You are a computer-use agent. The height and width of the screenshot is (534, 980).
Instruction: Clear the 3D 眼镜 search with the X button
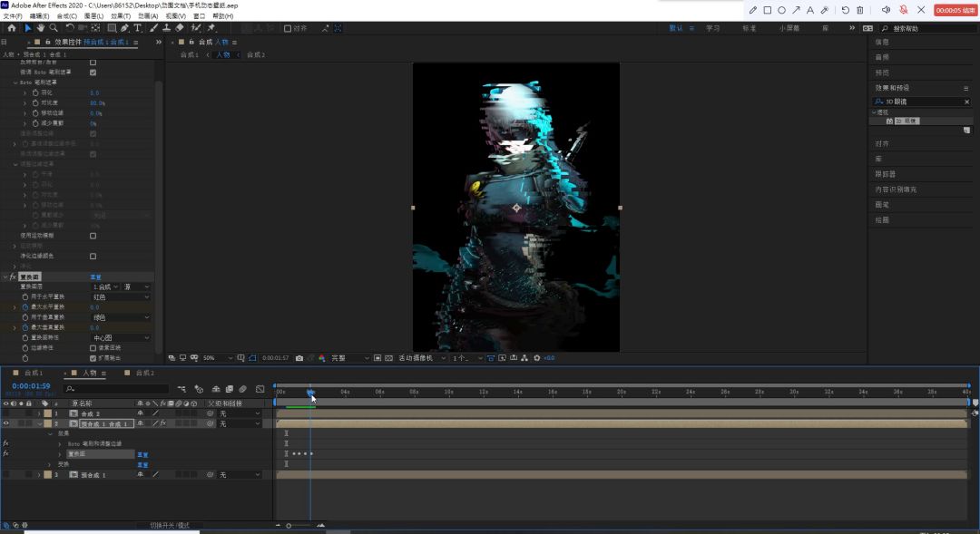click(x=967, y=102)
